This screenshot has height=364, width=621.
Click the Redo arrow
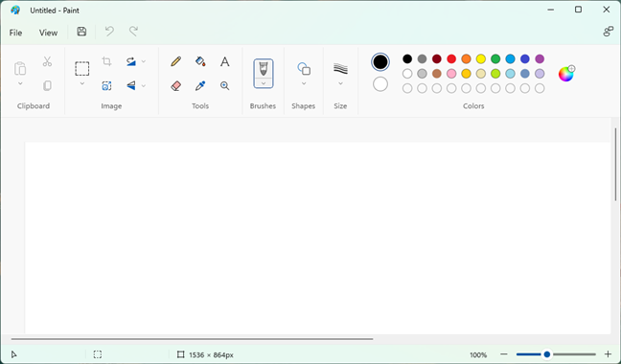[134, 32]
